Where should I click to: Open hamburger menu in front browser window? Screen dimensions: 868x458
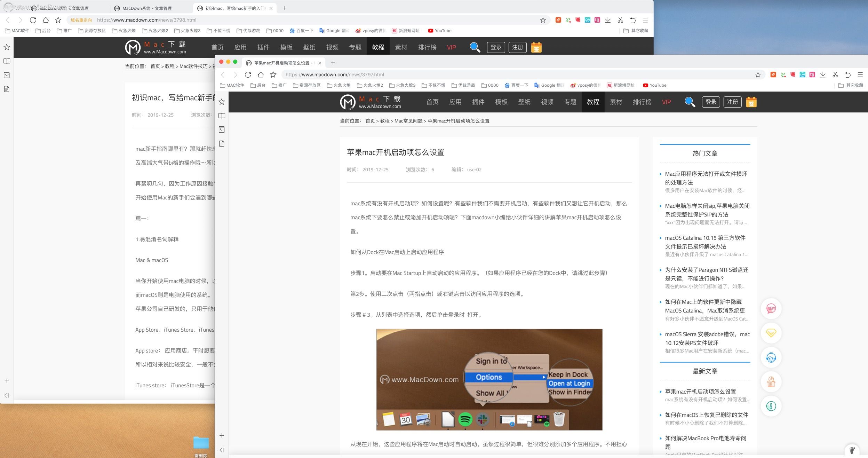tap(860, 74)
